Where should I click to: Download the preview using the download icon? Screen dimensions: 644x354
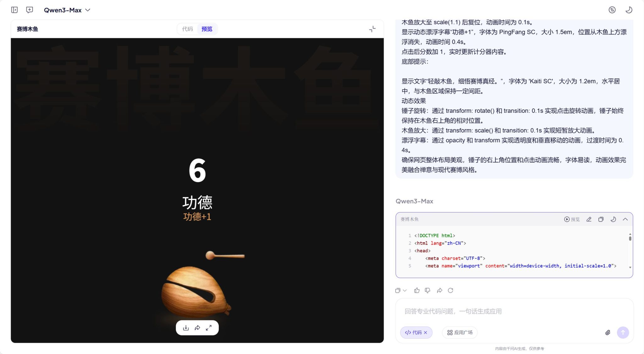tap(186, 328)
